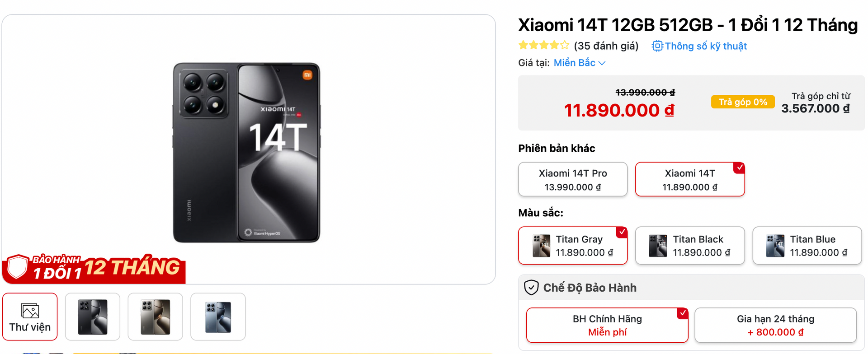The width and height of the screenshot is (868, 354).
Task: Select the black phone thumbnail
Action: pos(93,317)
